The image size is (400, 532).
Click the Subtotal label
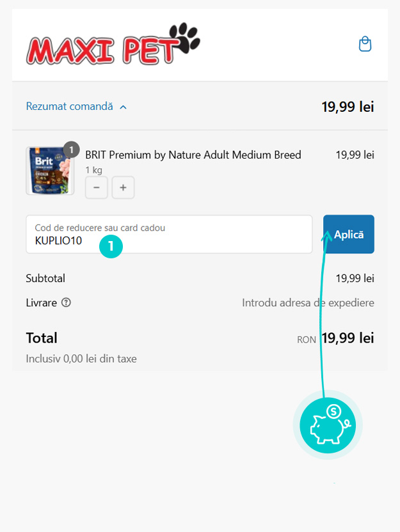[x=45, y=278]
